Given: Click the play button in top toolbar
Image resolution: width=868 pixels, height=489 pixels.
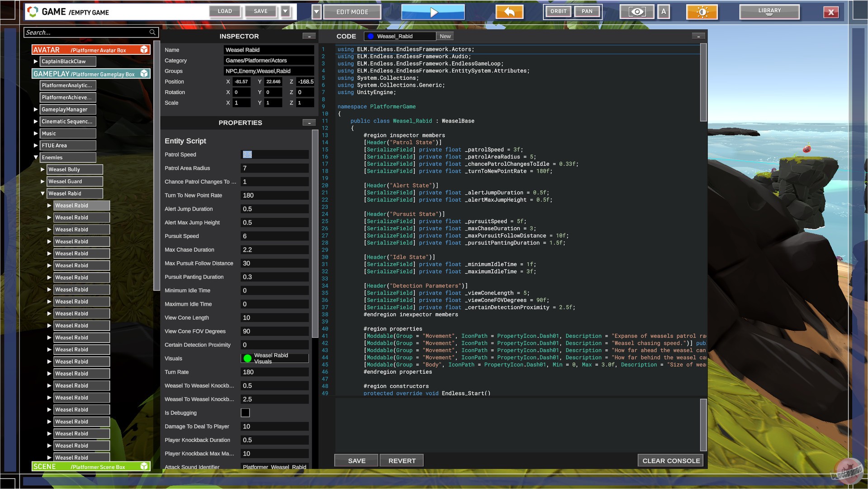Looking at the screenshot, I should [x=432, y=12].
